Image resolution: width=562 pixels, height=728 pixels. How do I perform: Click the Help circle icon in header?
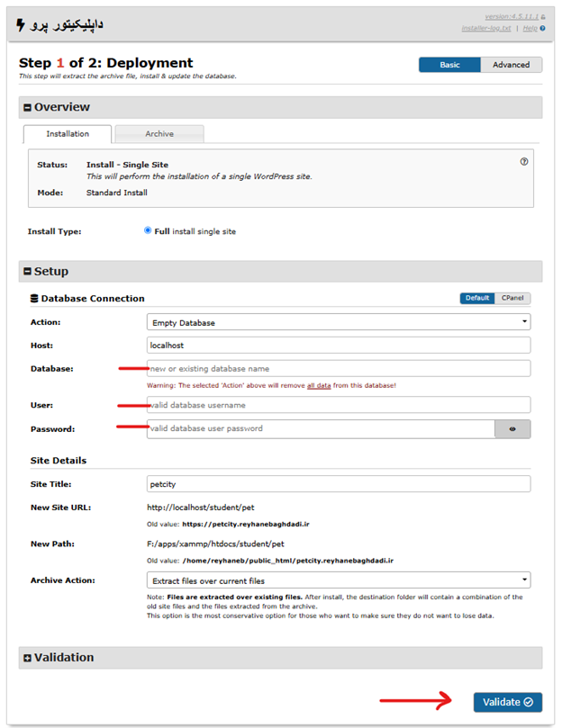[542, 28]
